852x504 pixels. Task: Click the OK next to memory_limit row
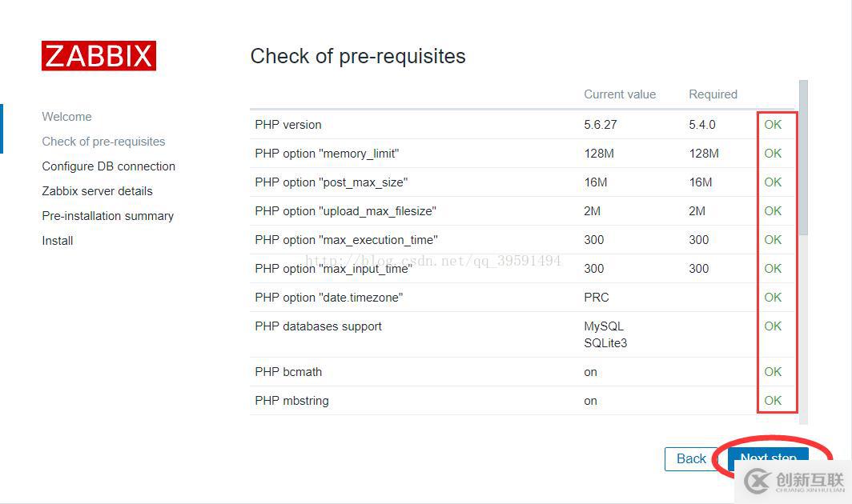click(772, 153)
